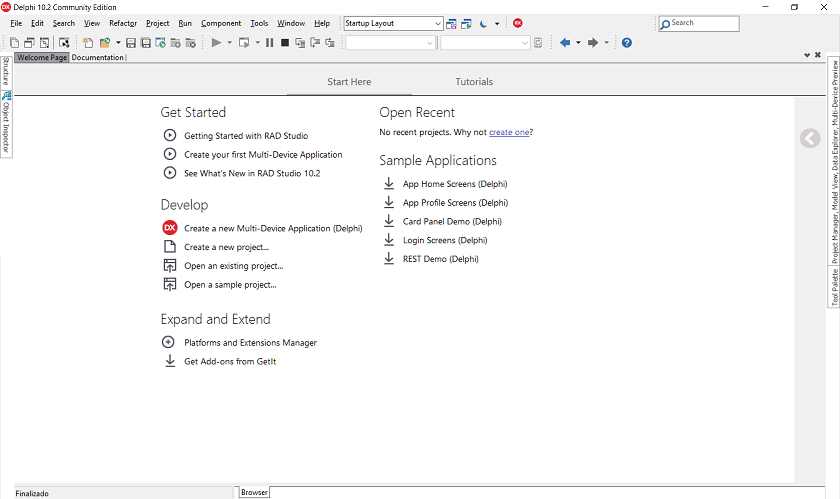Switch to the Documentation tab

point(98,57)
